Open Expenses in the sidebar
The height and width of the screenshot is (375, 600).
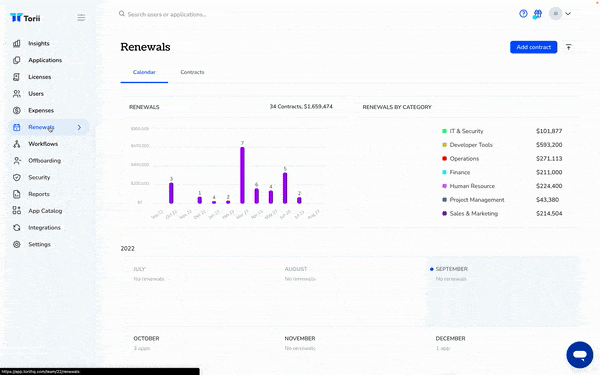coord(41,110)
